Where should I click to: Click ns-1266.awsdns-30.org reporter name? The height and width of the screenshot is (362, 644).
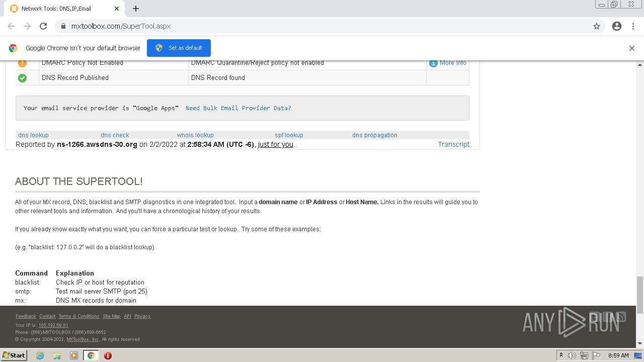coord(97,144)
